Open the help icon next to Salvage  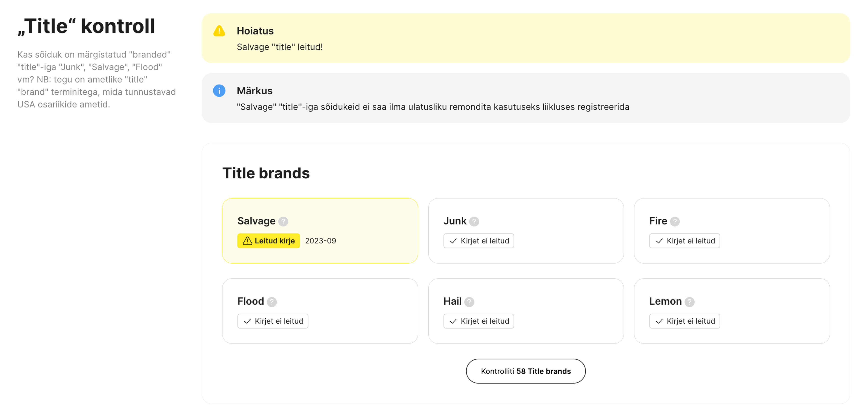pos(284,222)
